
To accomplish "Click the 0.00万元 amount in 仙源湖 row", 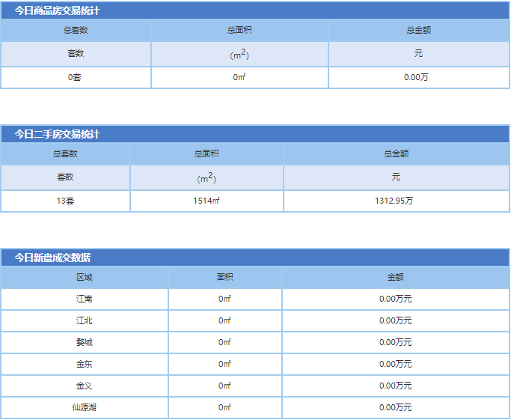I will 396,407.
